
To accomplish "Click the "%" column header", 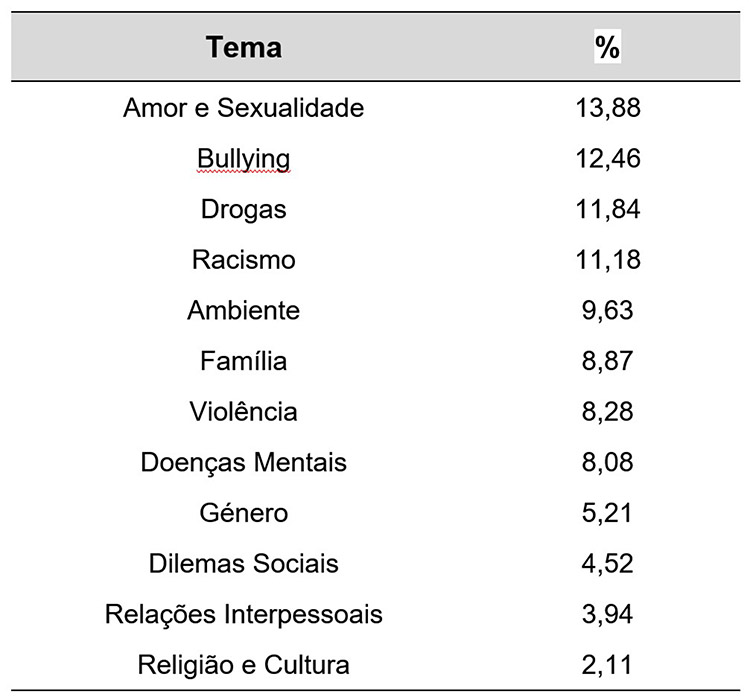I will (606, 47).
